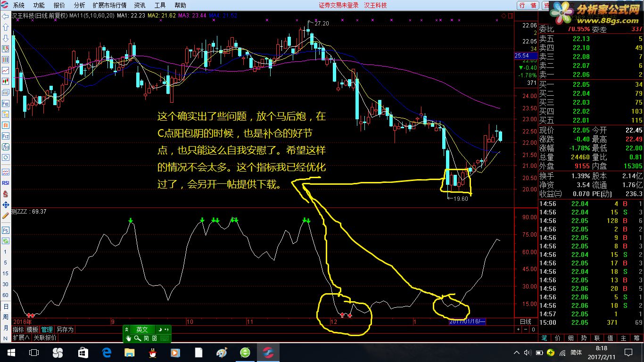Open 扩展市场行情 menu

point(110,5)
